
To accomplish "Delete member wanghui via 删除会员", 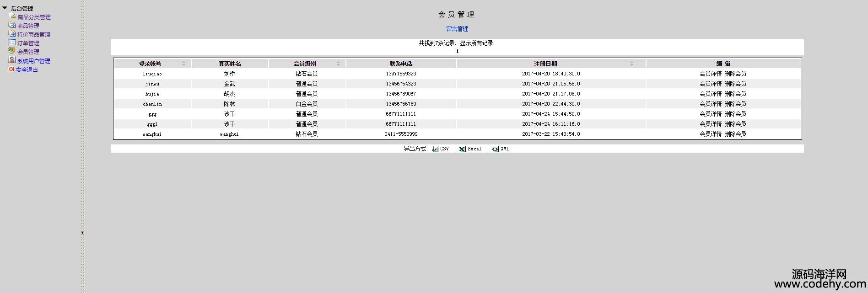I will pyautogui.click(x=735, y=134).
